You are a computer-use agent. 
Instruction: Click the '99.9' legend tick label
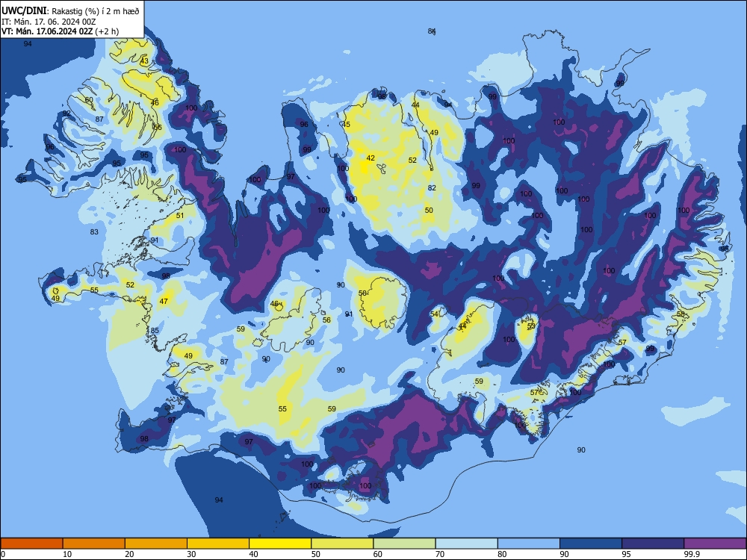[691, 554]
